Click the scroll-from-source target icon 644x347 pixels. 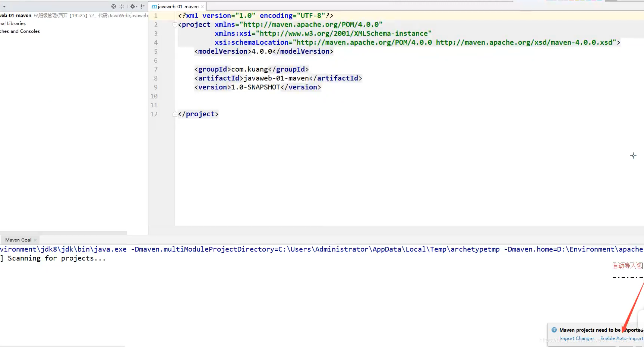coord(114,6)
